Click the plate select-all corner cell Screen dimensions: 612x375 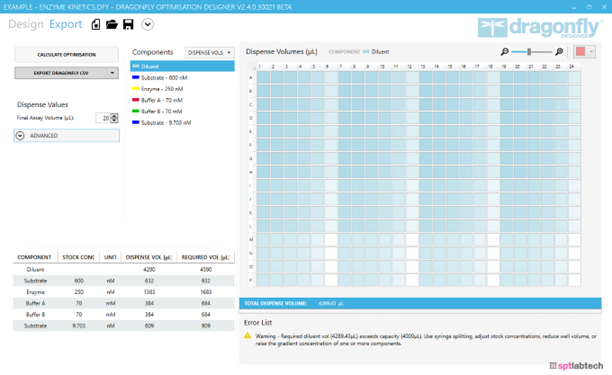coord(252,67)
